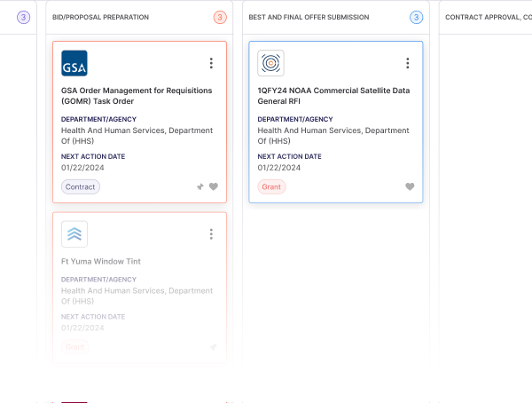The height and width of the screenshot is (403, 532).
Task: Click the faded Grant tag on the Ft Yuma card
Action: point(75,347)
